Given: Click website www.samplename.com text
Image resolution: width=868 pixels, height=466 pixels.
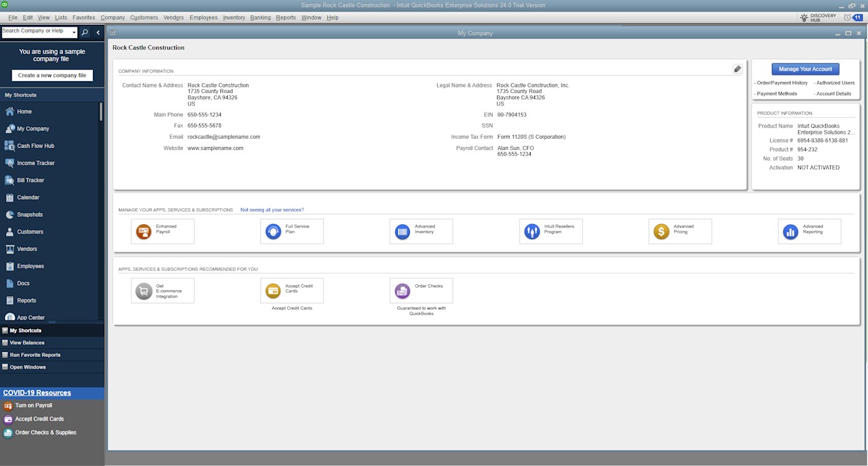Looking at the screenshot, I should pos(215,148).
